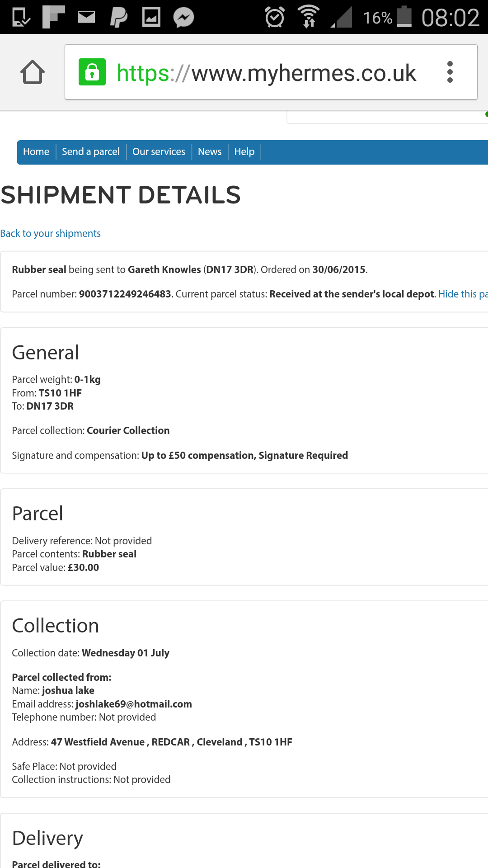This screenshot has height=868, width=488.
Task: Open the Home menu item
Action: click(36, 152)
